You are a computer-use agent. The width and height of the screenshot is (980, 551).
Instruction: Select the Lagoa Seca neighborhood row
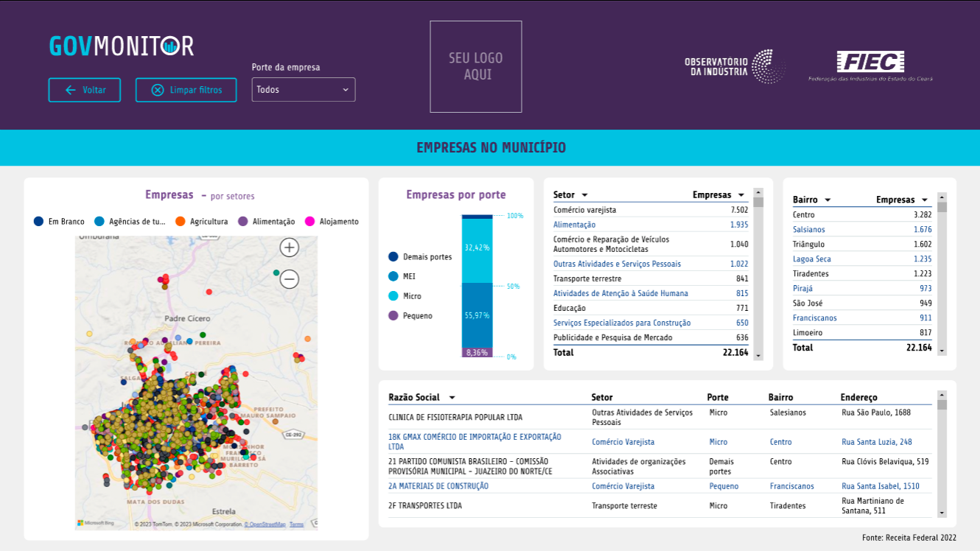pyautogui.click(x=812, y=259)
